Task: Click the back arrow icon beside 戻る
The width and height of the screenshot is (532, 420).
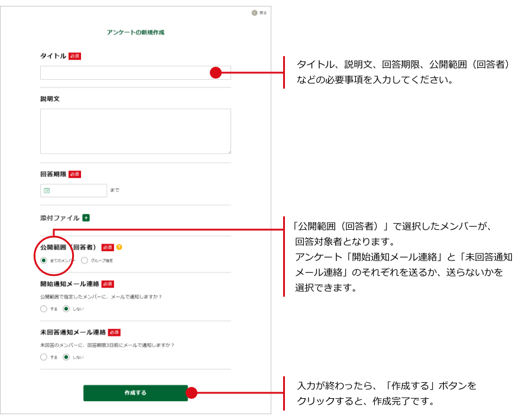Action: coord(254,12)
